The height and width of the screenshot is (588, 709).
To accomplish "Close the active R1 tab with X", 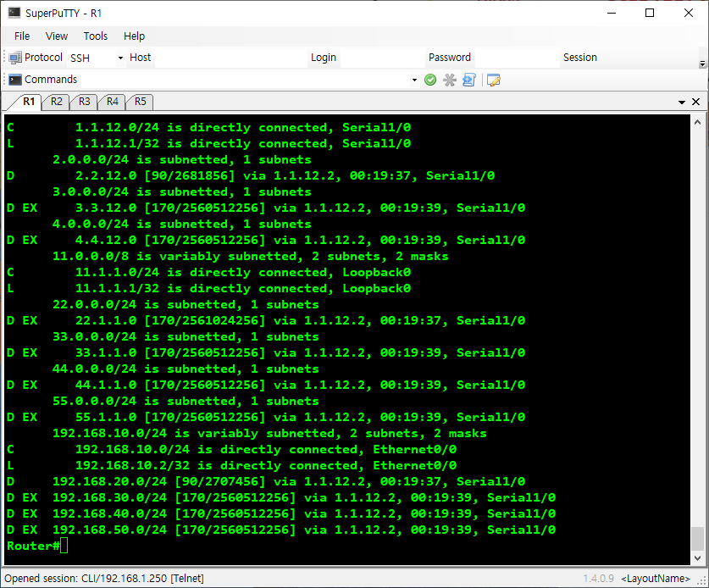I will pos(696,102).
